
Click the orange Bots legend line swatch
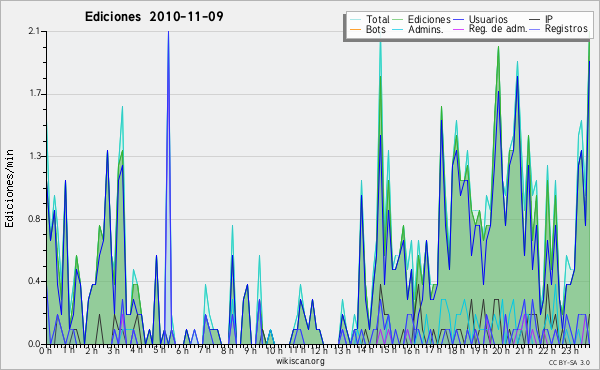(355, 29)
